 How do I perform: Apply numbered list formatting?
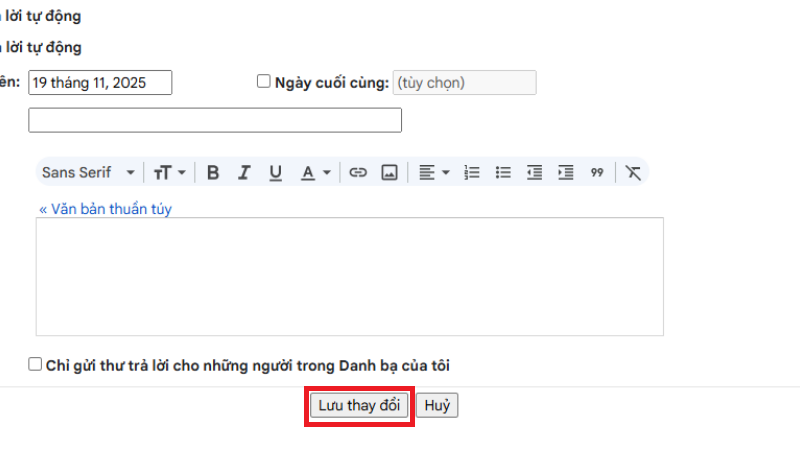click(472, 172)
